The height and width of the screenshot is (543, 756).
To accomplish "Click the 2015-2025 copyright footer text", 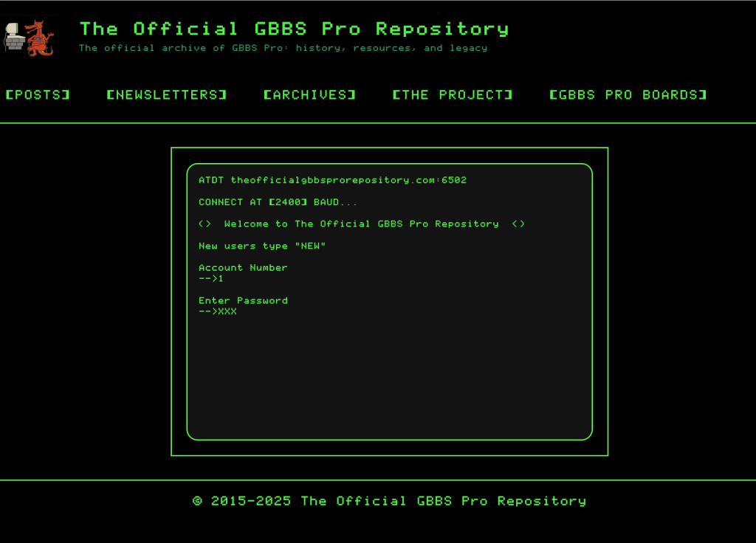I will click(389, 500).
